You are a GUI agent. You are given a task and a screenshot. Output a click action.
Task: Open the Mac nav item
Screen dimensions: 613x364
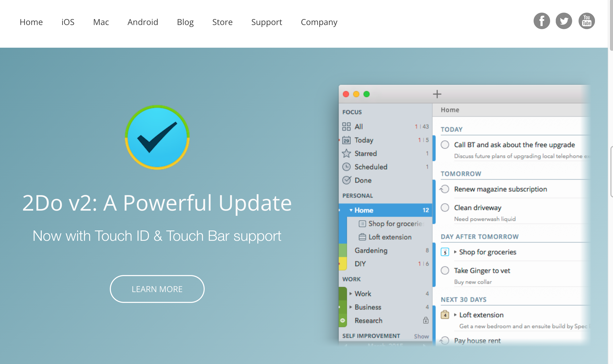pyautogui.click(x=101, y=22)
